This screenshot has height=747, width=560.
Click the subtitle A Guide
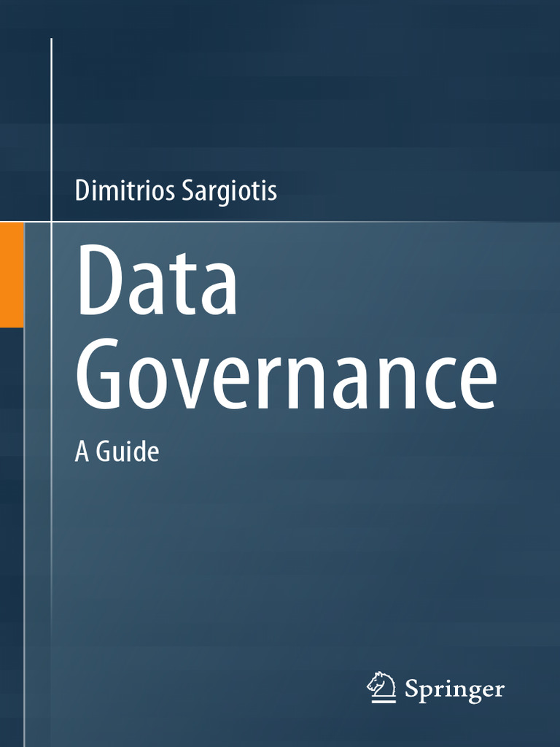tap(117, 451)
